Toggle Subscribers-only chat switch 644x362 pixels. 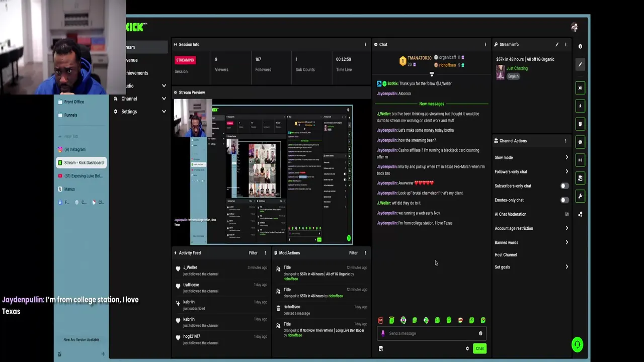click(x=565, y=186)
